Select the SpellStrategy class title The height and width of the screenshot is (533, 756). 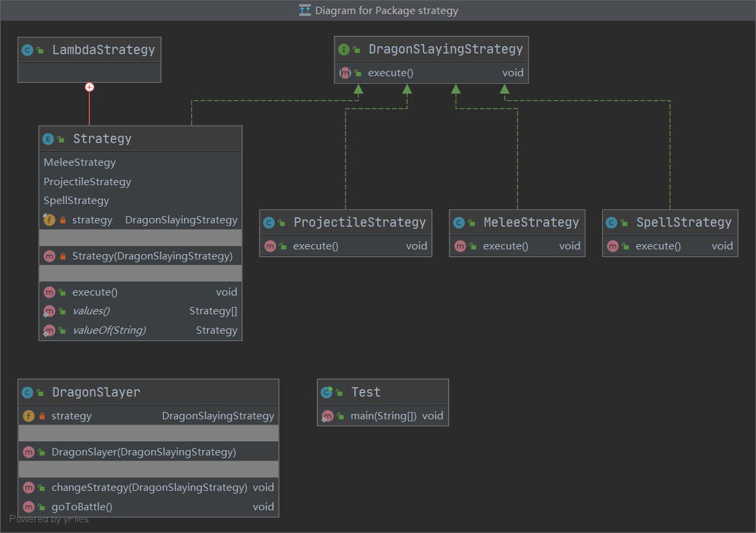click(x=684, y=222)
